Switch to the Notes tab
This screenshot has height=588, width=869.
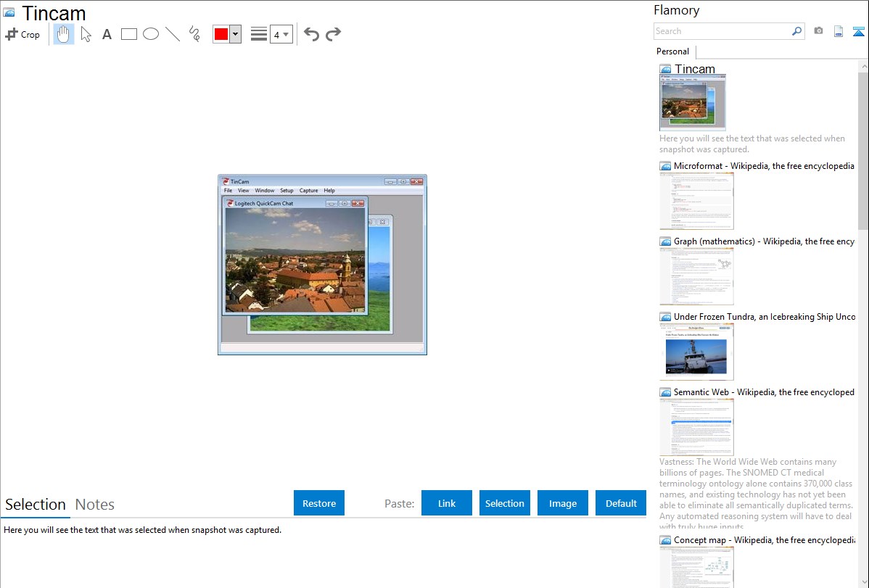(x=95, y=505)
